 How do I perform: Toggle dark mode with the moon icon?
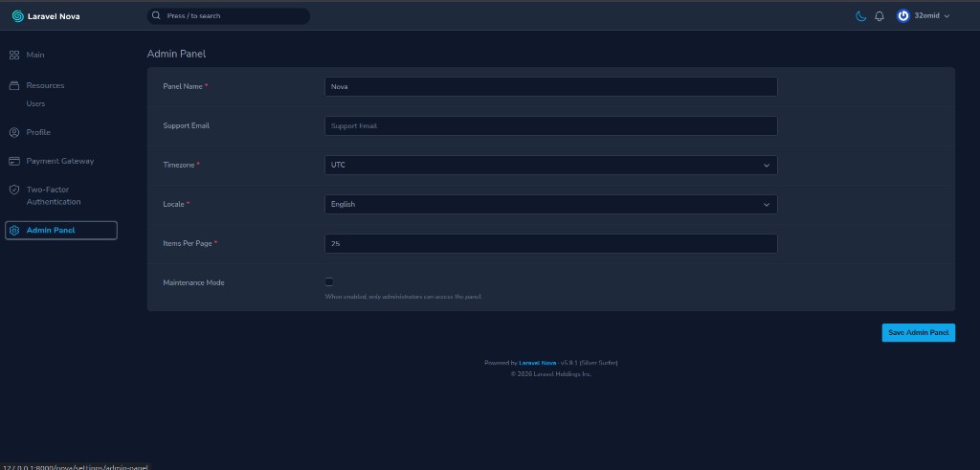pos(860,16)
